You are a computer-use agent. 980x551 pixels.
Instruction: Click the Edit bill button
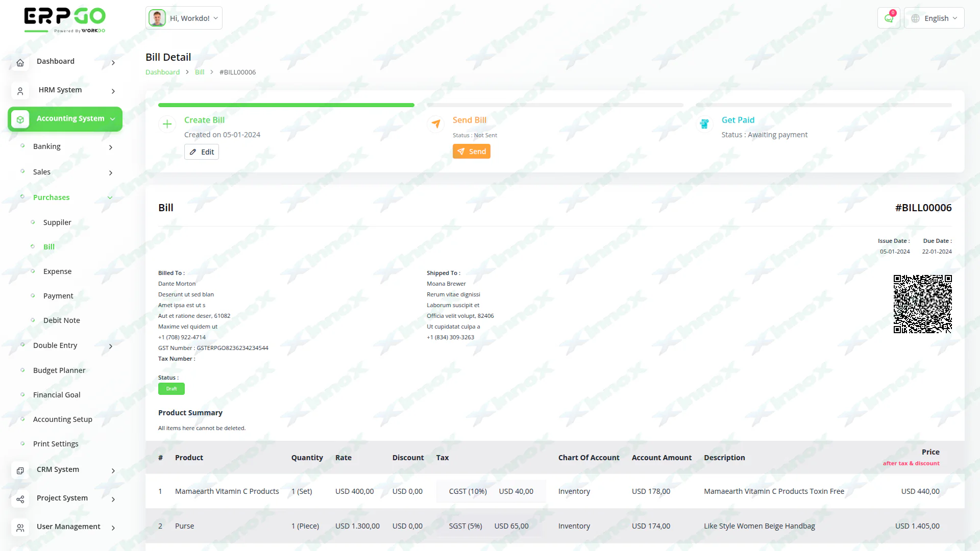click(x=202, y=152)
